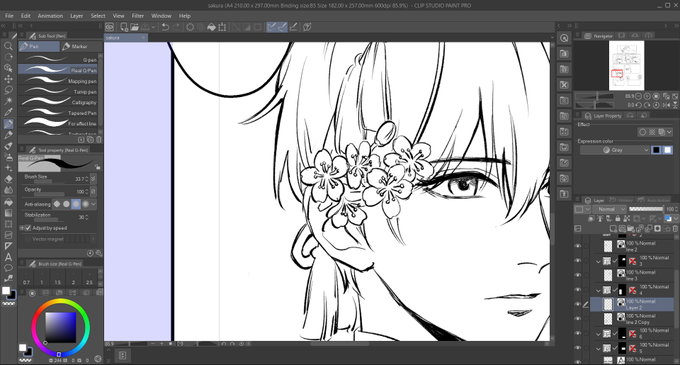Open the Gray expression color dropdown
Image resolution: width=680 pixels, height=365 pixels.
tap(615, 150)
